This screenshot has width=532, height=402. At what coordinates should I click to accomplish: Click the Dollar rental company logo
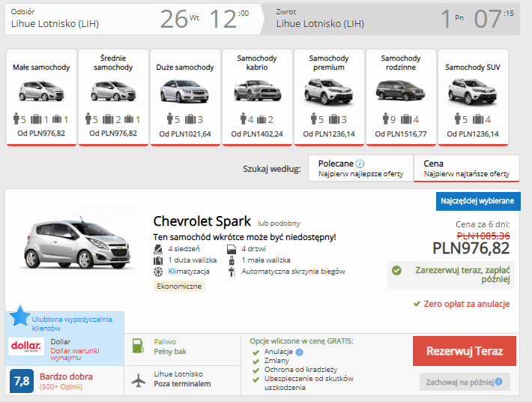(x=25, y=346)
